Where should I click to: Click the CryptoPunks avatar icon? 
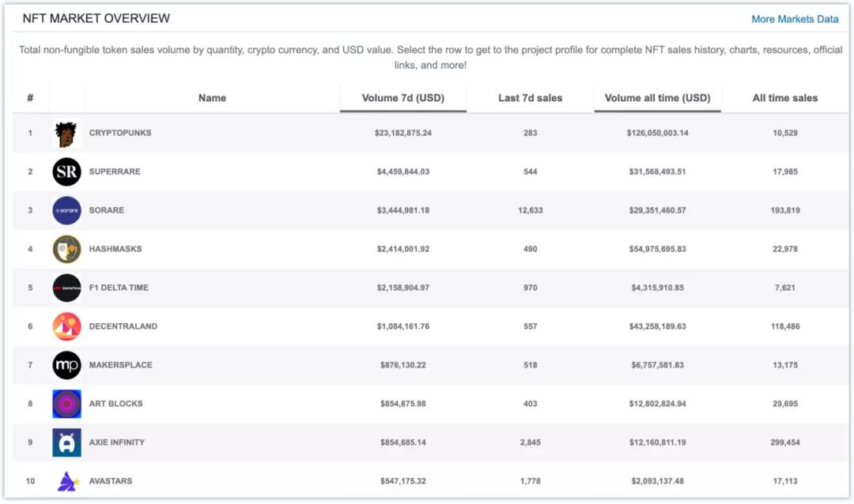coord(66,134)
